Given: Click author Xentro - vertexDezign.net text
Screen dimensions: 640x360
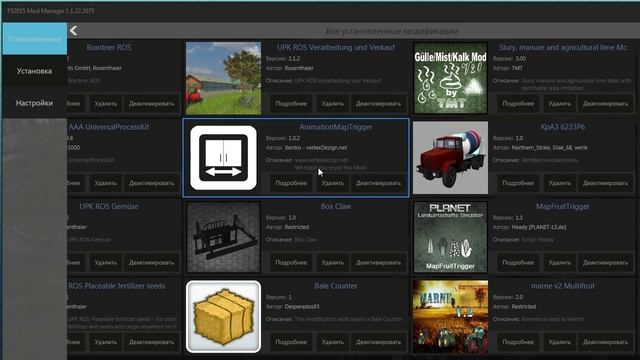Looking at the screenshot, I should point(316,148).
